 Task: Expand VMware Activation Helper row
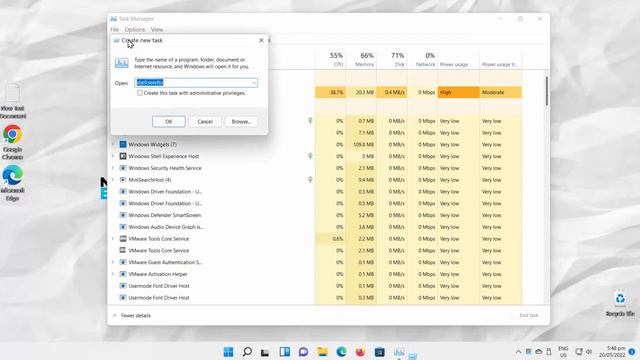pos(113,274)
